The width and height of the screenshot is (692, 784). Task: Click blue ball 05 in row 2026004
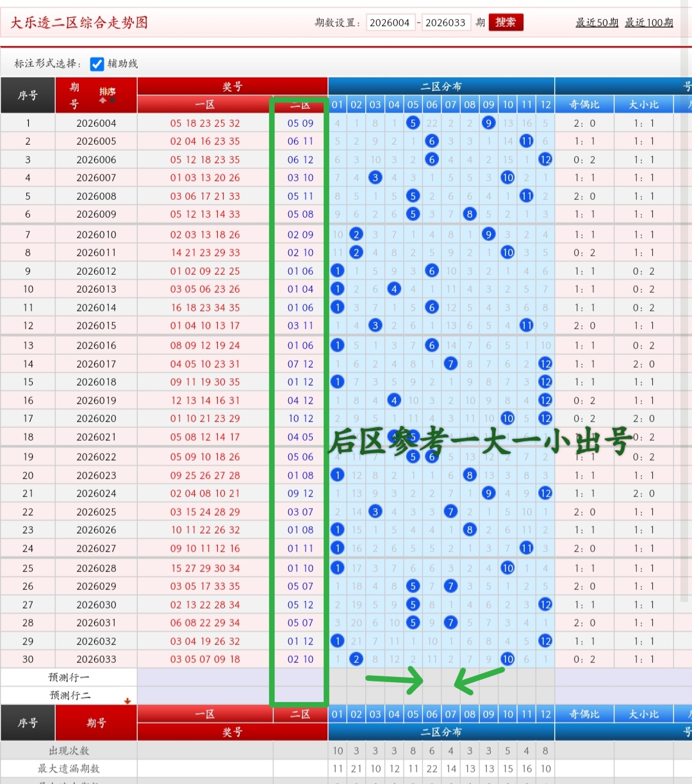pos(413,123)
